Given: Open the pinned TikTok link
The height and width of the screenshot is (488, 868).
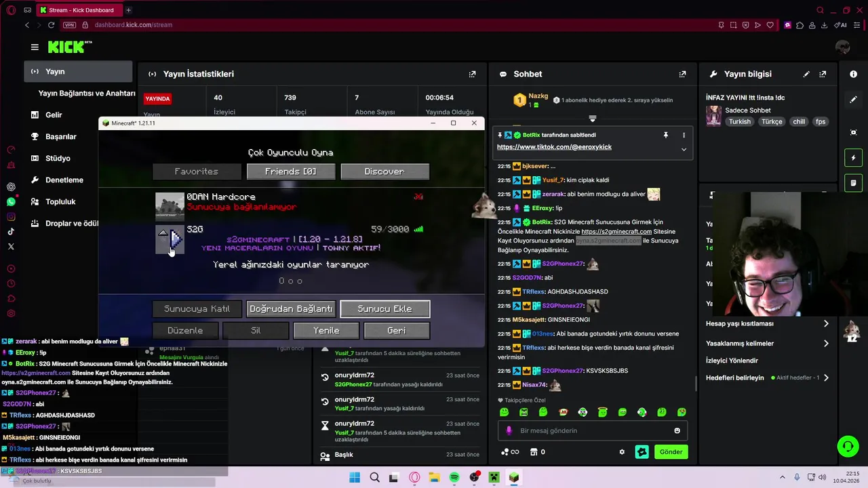Looking at the screenshot, I should coord(554,147).
